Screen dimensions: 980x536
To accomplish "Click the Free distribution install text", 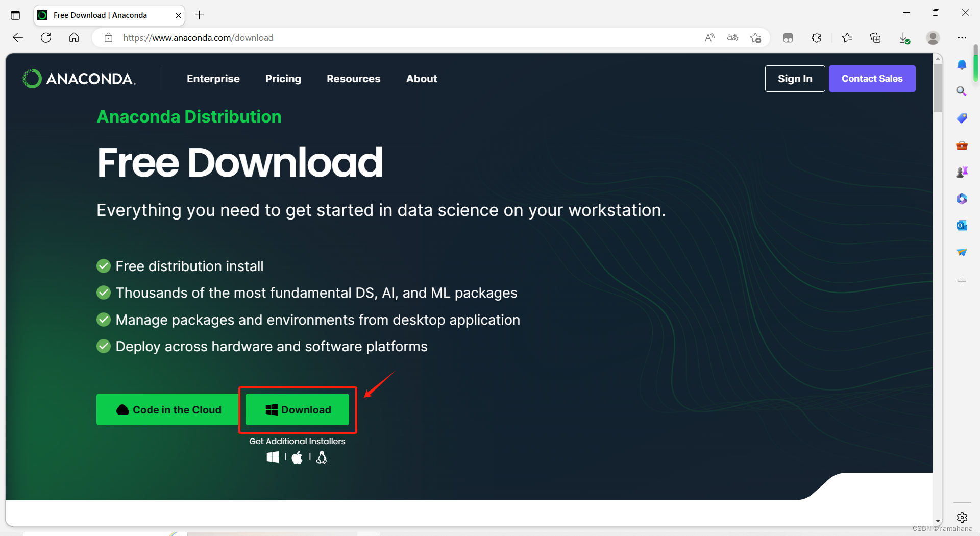I will coord(189,266).
